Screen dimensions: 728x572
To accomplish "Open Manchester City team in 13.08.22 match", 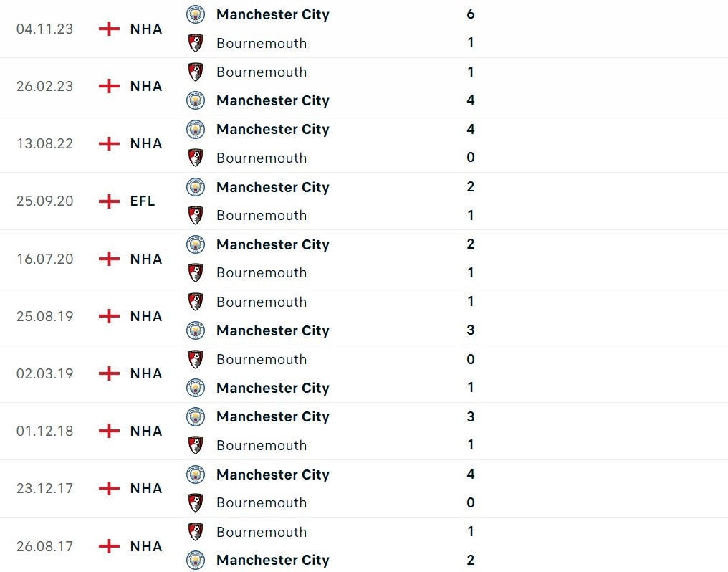I will click(272, 129).
